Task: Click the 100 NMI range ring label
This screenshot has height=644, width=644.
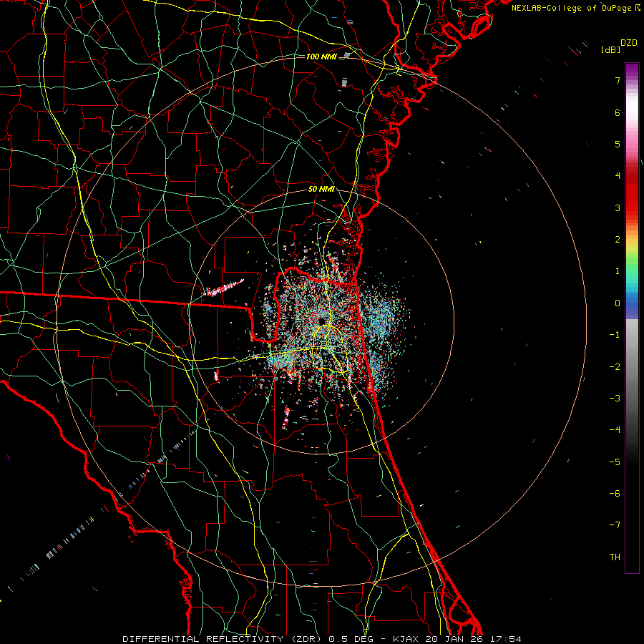Action: [321, 57]
